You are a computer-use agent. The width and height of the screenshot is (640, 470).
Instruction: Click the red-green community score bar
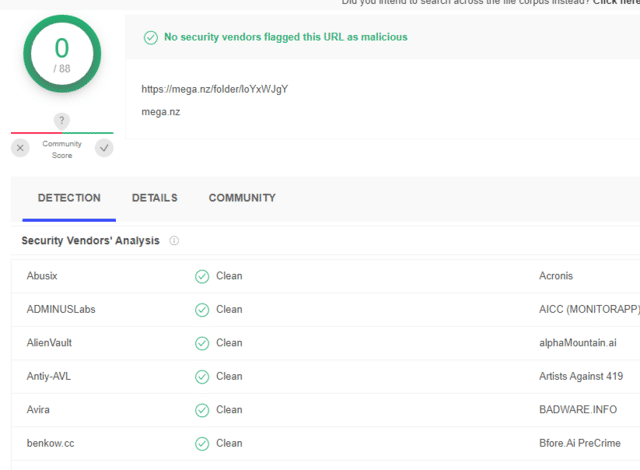coord(62,133)
